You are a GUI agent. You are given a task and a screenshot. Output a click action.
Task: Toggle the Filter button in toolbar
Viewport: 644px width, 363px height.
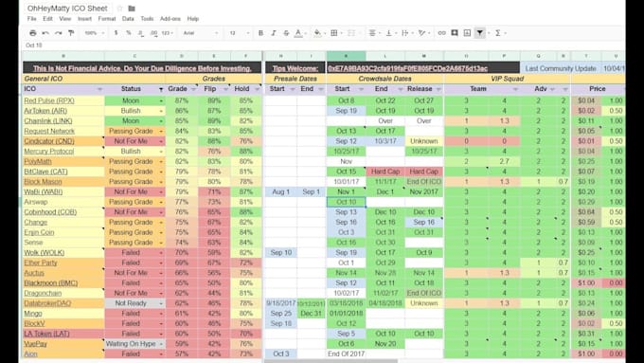point(480,33)
